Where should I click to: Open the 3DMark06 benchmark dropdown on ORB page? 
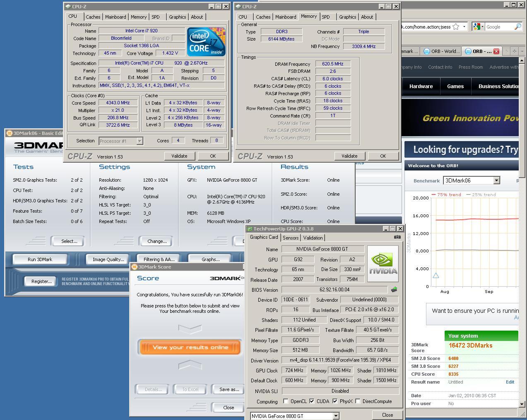(x=496, y=180)
